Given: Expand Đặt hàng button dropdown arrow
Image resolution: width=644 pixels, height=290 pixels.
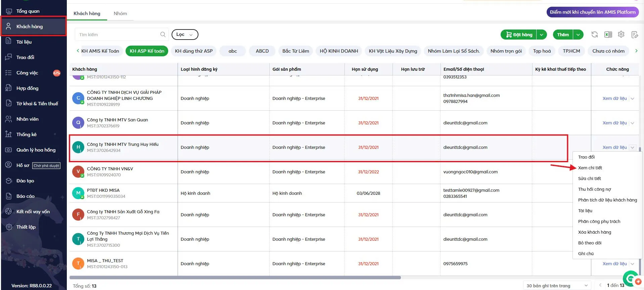Looking at the screenshot, I should point(542,35).
